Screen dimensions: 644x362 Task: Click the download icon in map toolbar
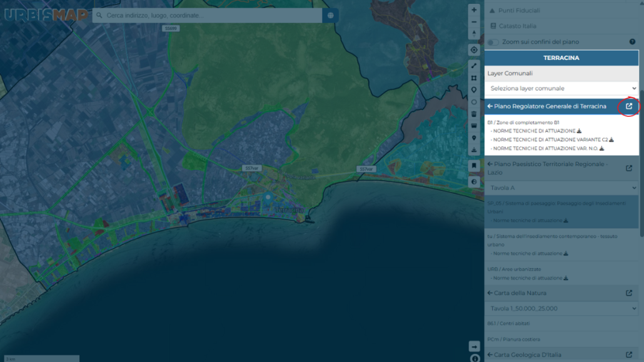474,150
